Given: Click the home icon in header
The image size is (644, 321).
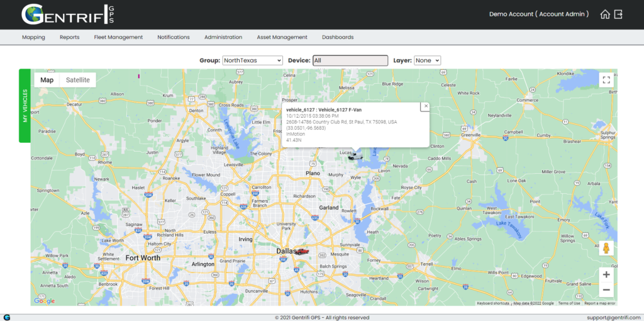Looking at the screenshot, I should pos(604,14).
